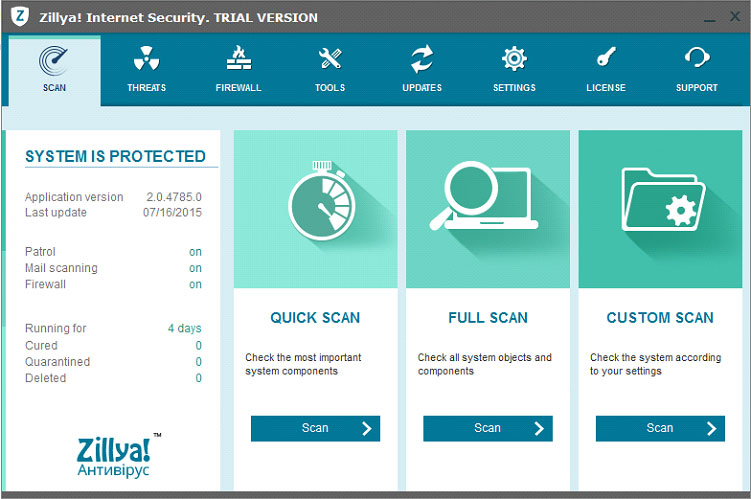751x499 pixels.
Task: Open the Settings gear icon
Action: click(514, 59)
